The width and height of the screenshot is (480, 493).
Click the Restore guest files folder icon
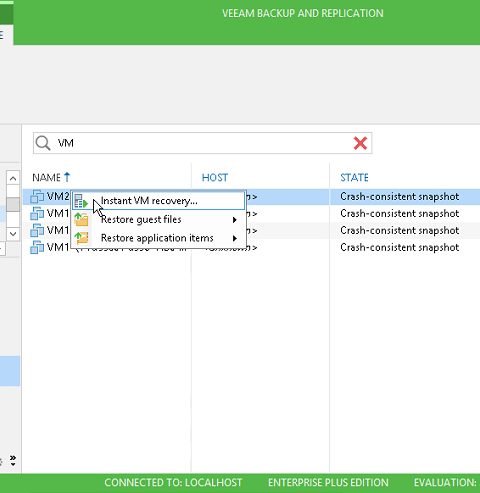pos(81,219)
